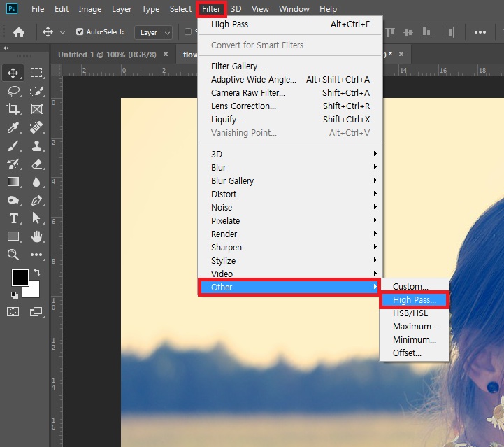Select the Pen tool
504x447 pixels.
coord(36,200)
